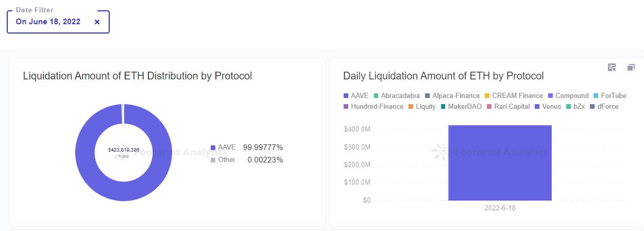Toggle AAVE series in bar chart legend
The image size is (644, 231).
[356, 96]
